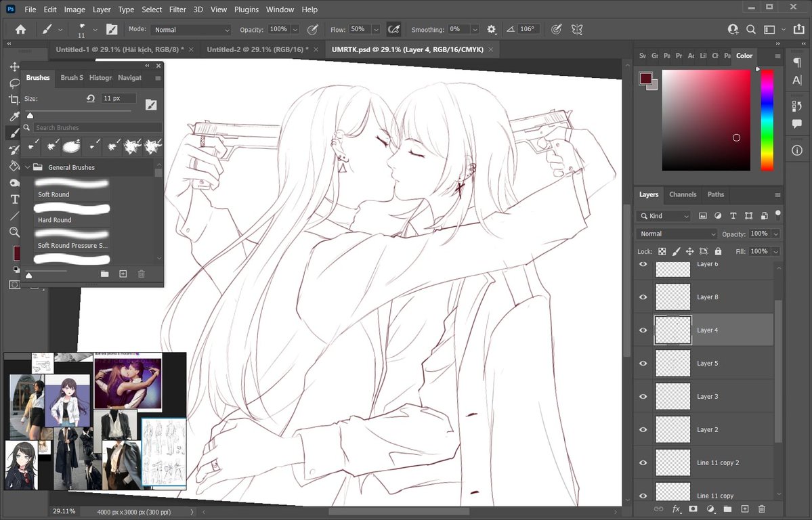Click the Home icon in options bar
The height and width of the screenshot is (520, 812).
[21, 30]
